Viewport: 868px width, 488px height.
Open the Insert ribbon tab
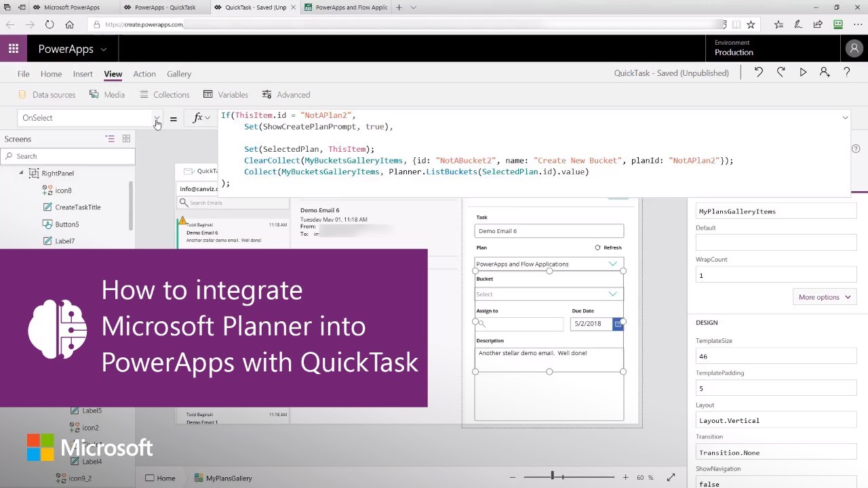click(x=83, y=74)
